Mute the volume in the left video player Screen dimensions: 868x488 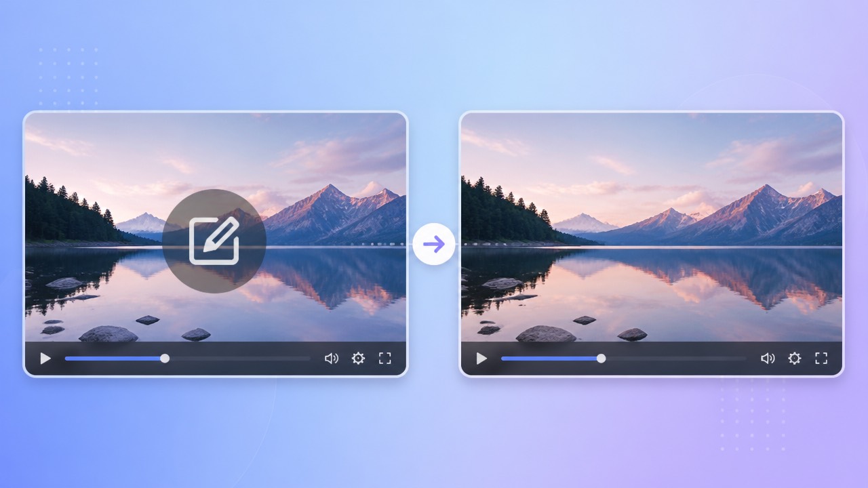tap(332, 359)
